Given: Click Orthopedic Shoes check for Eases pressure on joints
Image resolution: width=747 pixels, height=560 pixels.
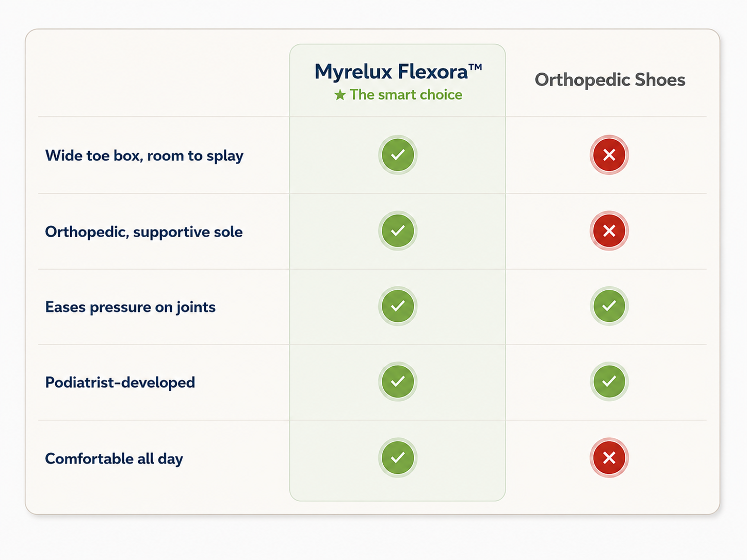Looking at the screenshot, I should [609, 306].
